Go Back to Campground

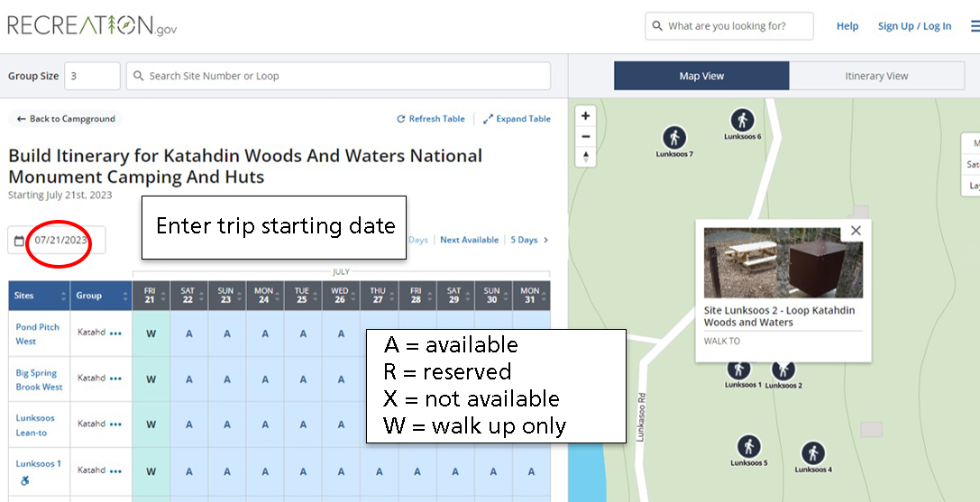pyautogui.click(x=66, y=119)
